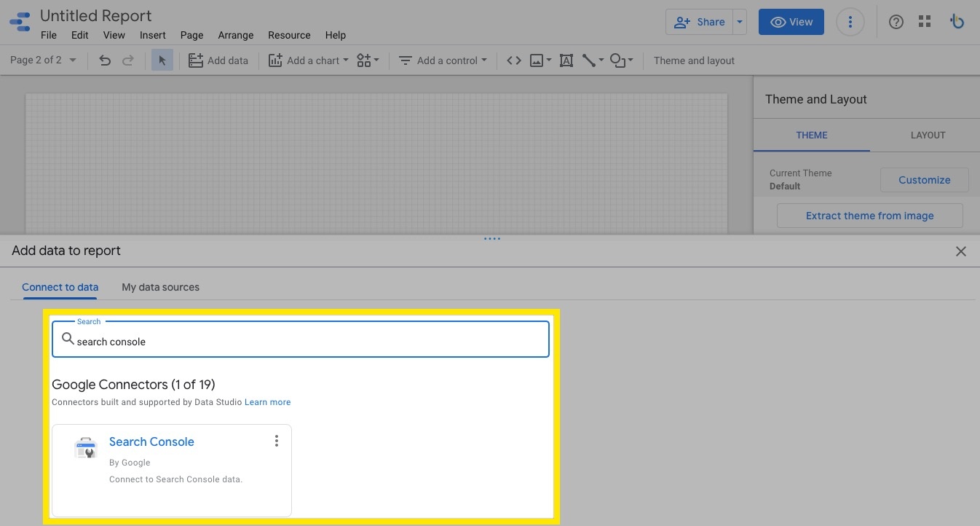Click the Undo arrow icon
The image size is (980, 526).
pyautogui.click(x=105, y=60)
